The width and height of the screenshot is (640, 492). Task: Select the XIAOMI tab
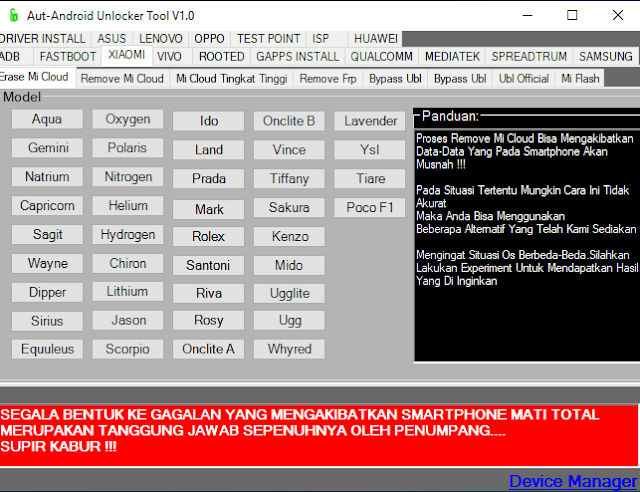(127, 55)
